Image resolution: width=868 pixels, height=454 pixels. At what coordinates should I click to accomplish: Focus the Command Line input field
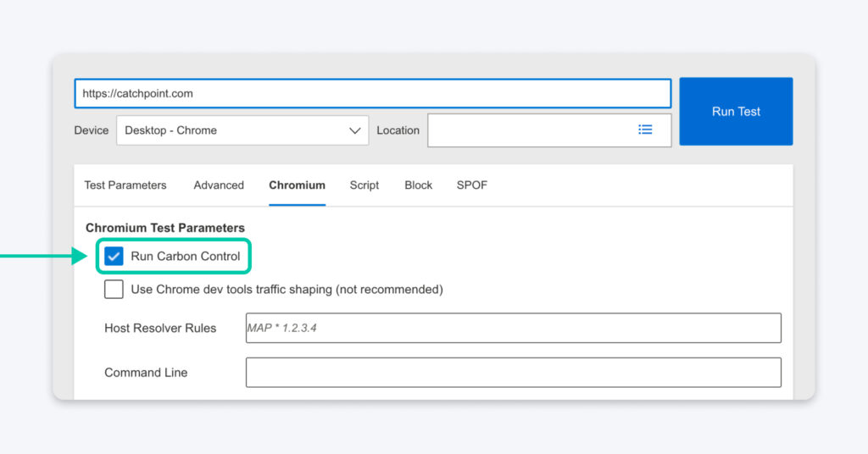coord(513,373)
